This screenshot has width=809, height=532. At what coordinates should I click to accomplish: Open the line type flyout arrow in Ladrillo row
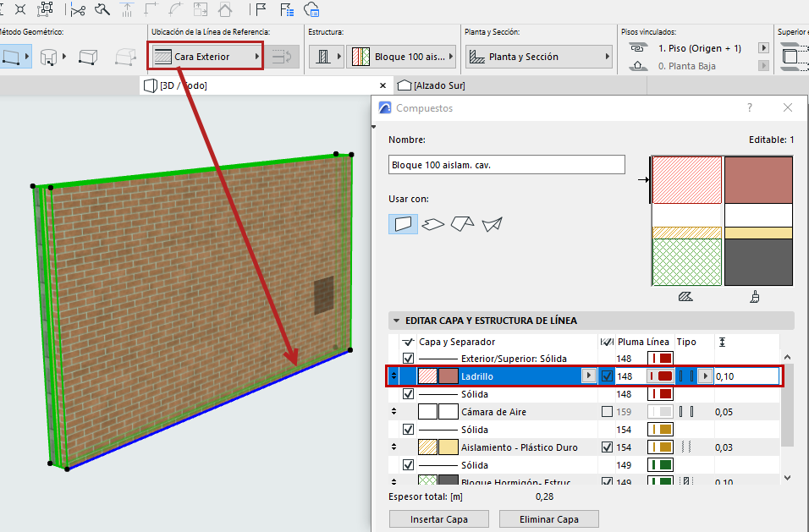[705, 376]
